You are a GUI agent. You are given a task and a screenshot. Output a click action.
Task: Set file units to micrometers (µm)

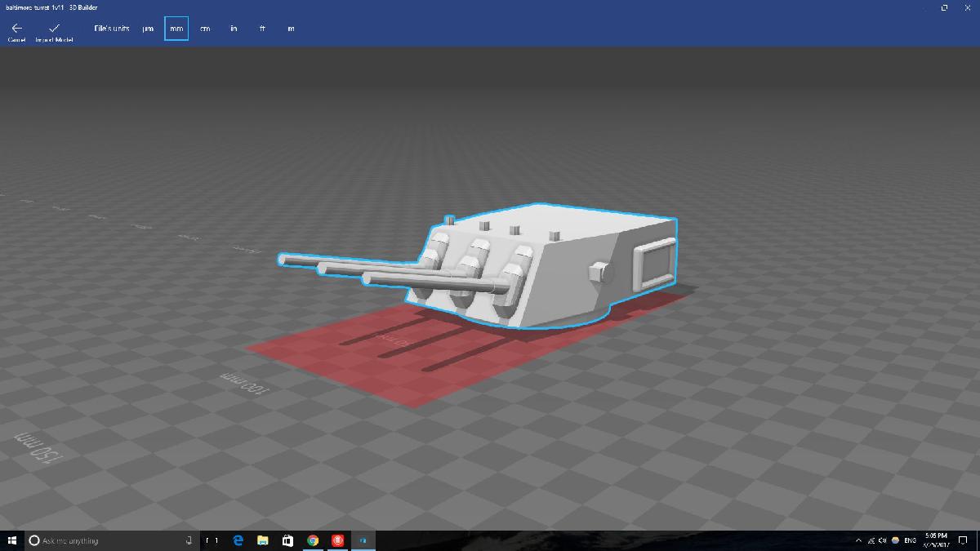(148, 29)
